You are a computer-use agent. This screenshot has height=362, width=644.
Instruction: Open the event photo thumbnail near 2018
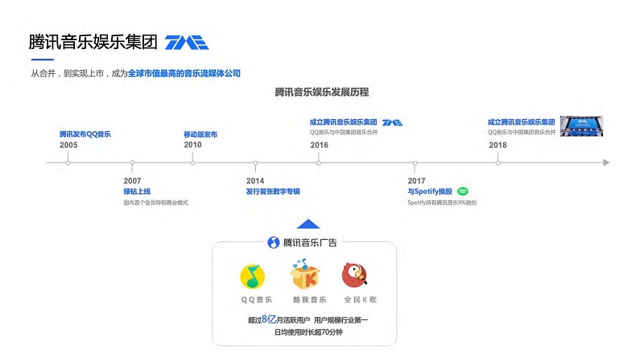(x=582, y=125)
